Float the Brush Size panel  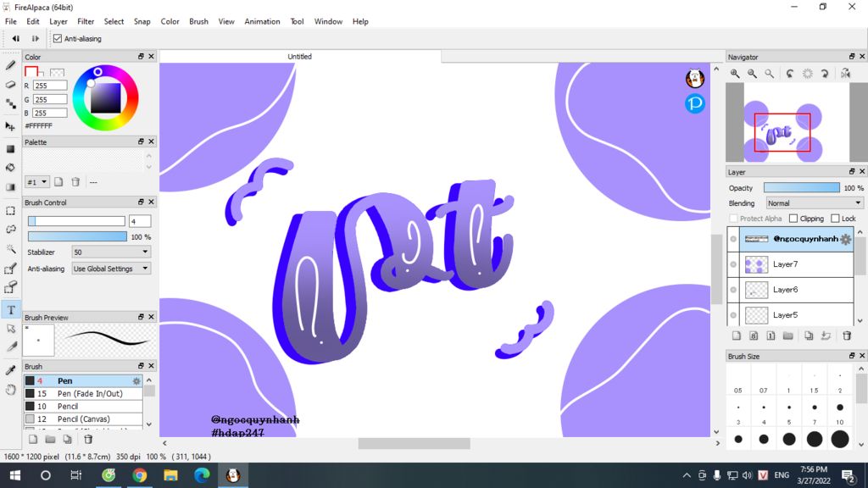[851, 356]
